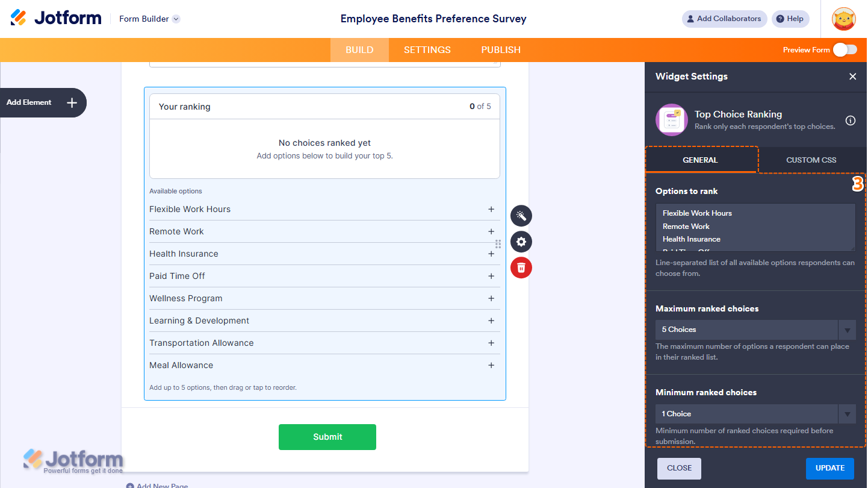The height and width of the screenshot is (488, 868).
Task: Toggle the Preview Form switch
Action: coord(845,50)
